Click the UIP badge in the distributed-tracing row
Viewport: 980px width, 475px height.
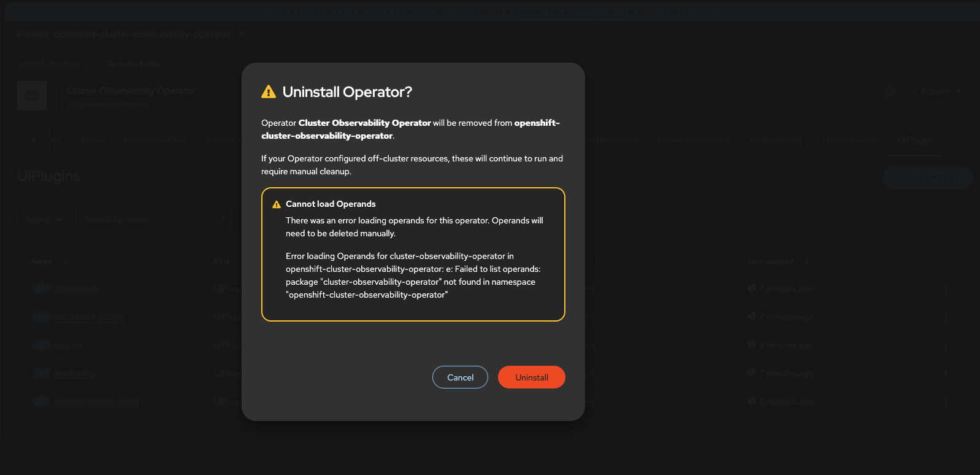pos(41,317)
